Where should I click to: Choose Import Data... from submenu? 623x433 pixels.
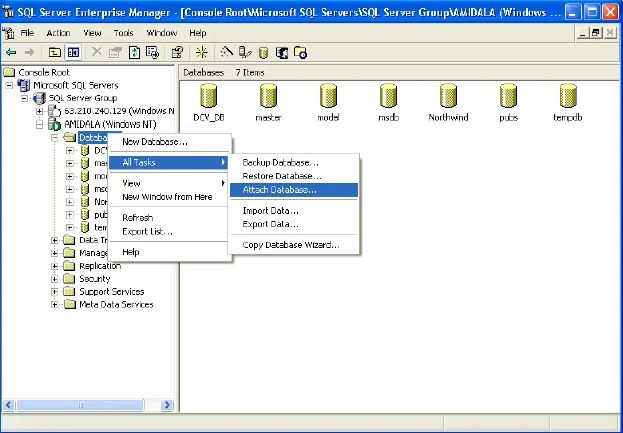294,211
